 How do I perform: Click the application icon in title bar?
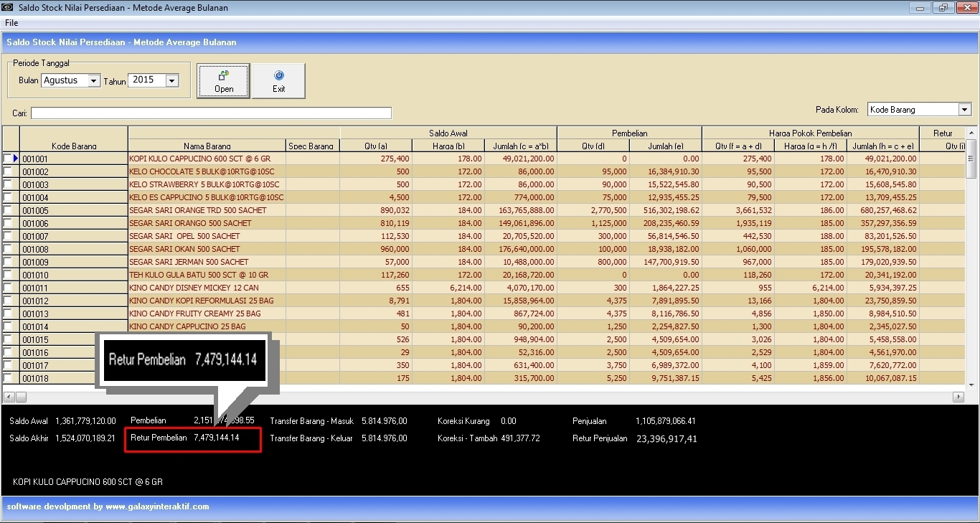point(8,8)
